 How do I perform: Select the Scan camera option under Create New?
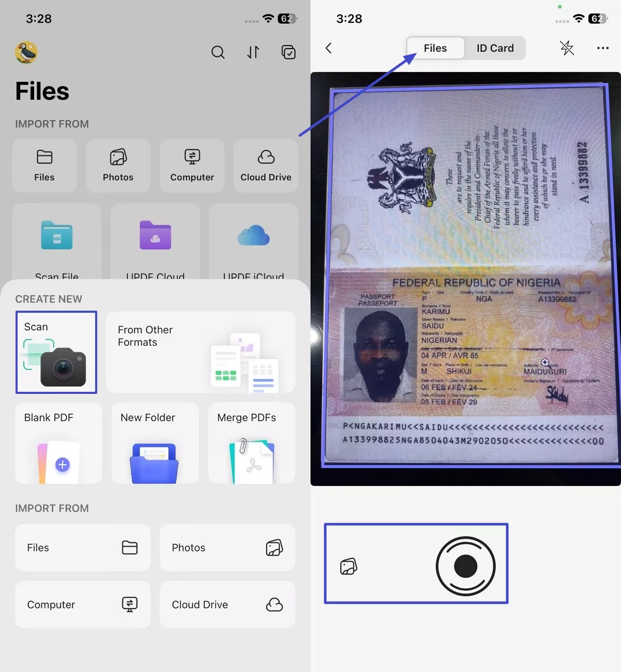pos(56,352)
